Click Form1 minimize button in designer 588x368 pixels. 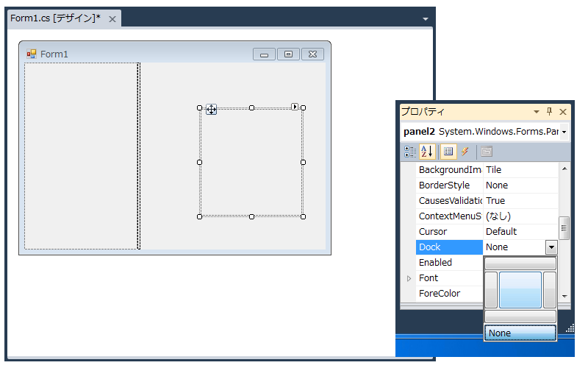265,54
